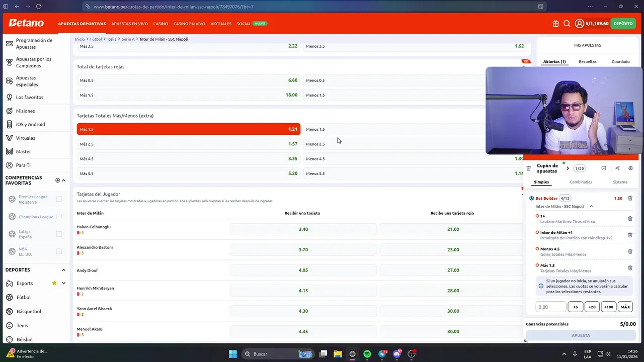Set stake to MÁX
Image resolution: width=644 pixels, height=362 pixels.
tap(625, 307)
